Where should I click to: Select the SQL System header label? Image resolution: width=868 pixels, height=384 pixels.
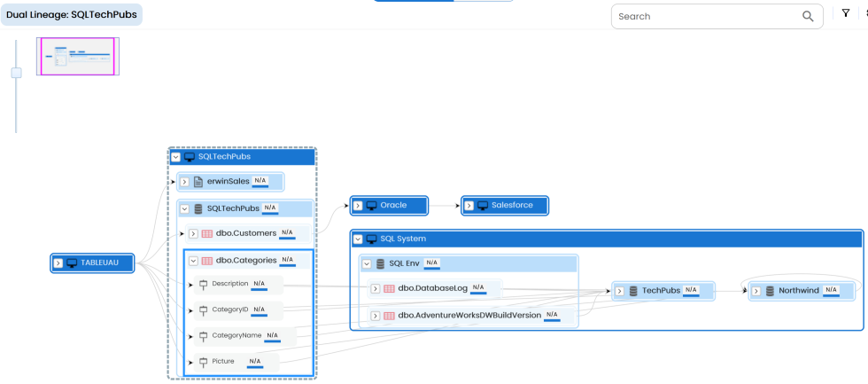click(x=403, y=239)
